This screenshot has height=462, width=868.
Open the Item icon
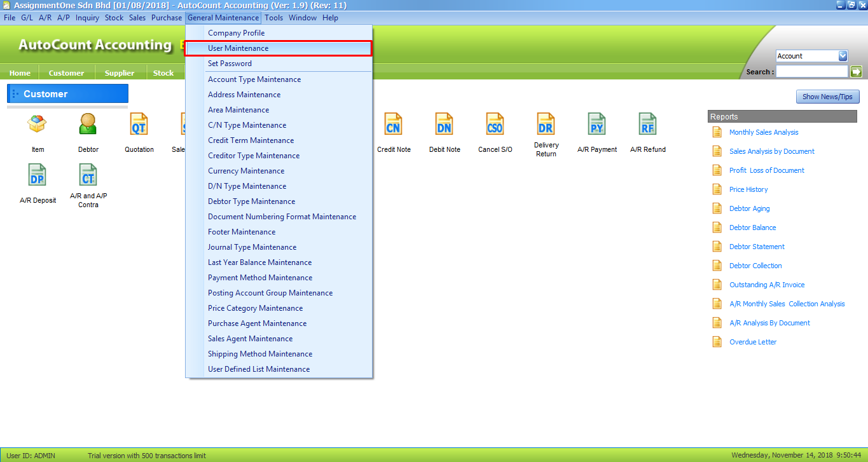coord(38,124)
